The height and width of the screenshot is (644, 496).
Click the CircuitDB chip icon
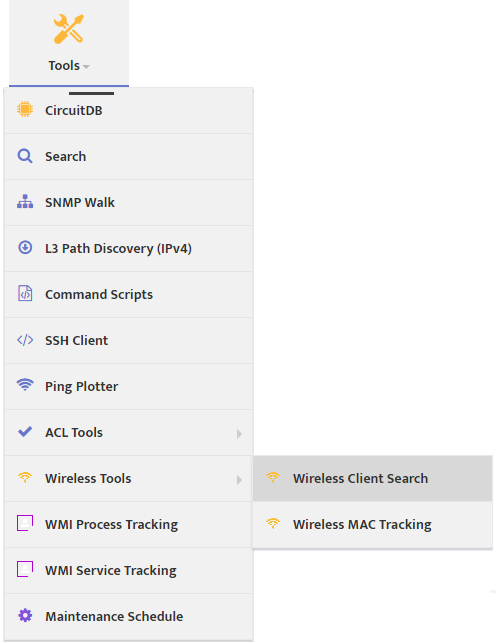[25, 109]
